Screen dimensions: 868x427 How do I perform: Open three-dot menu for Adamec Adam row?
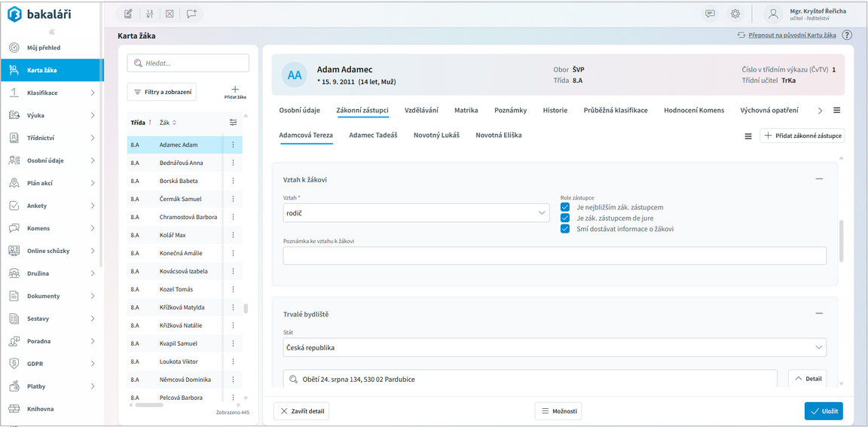pos(234,145)
